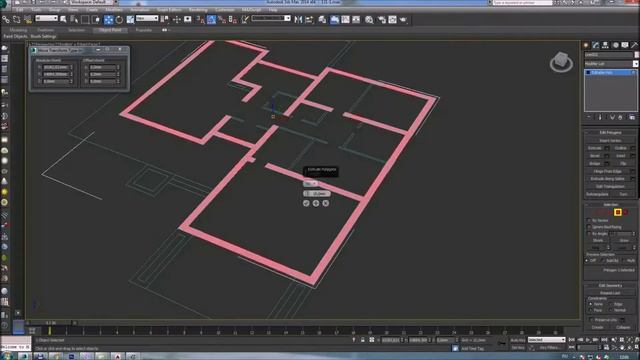Enable Ignore Backfacing checkbox
Viewport: 640px width, 360px height.
(x=589, y=227)
